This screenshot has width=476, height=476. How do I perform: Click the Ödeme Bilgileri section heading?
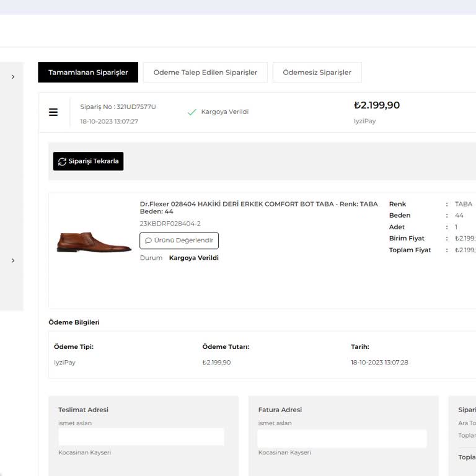[x=74, y=322]
